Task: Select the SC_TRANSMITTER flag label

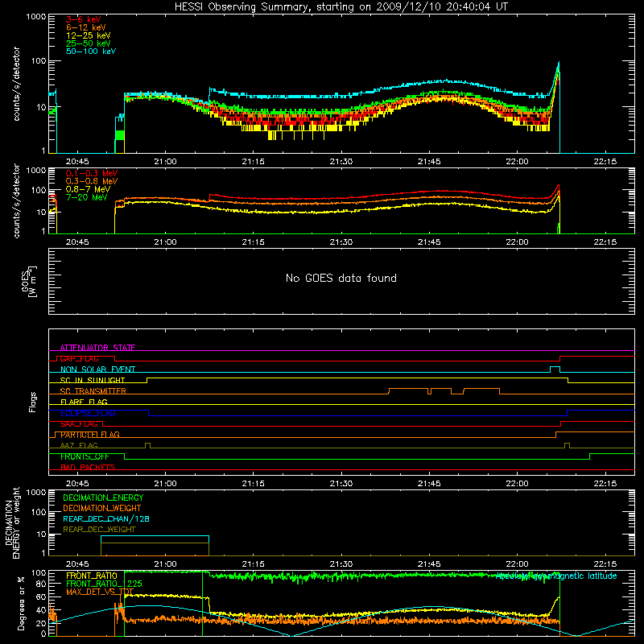Action: tap(93, 391)
